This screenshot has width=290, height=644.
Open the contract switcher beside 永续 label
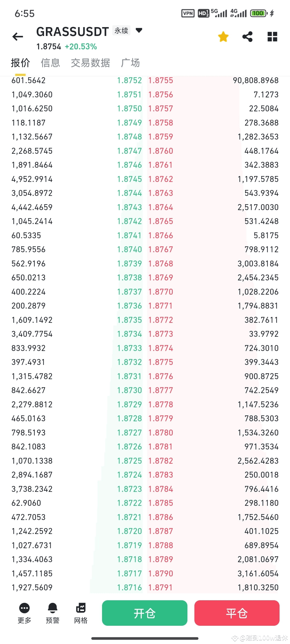[x=139, y=31]
